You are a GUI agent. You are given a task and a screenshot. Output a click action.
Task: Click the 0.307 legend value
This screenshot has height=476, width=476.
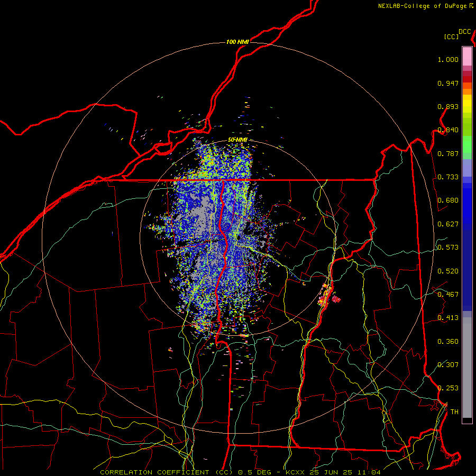click(448, 365)
